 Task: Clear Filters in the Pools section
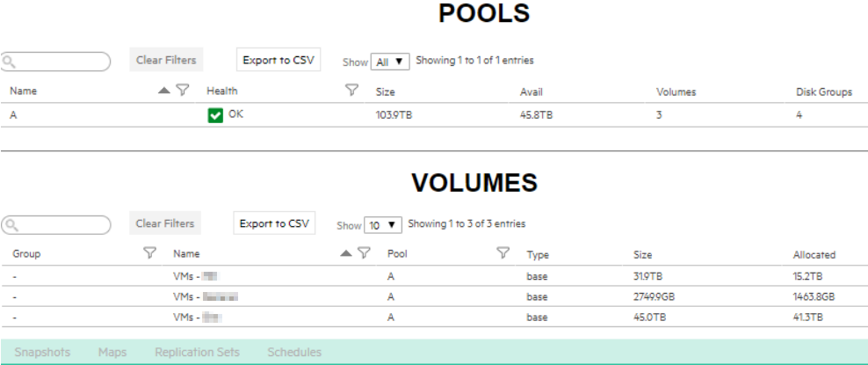165,60
